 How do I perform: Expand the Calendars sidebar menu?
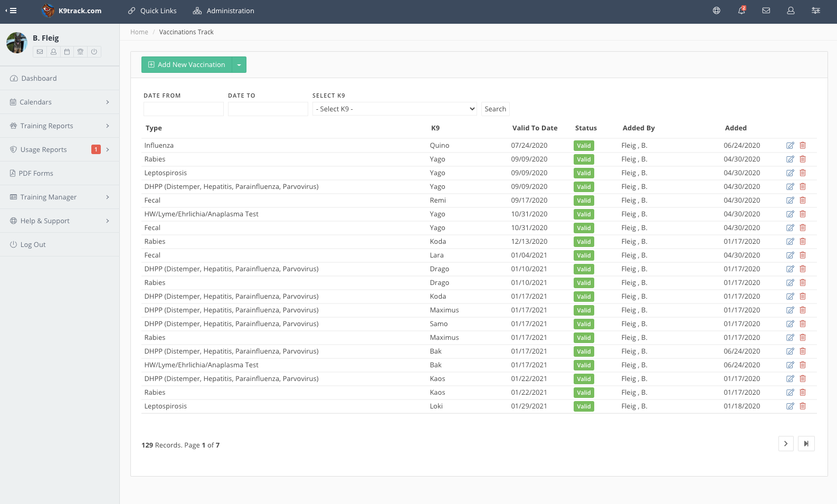60,102
